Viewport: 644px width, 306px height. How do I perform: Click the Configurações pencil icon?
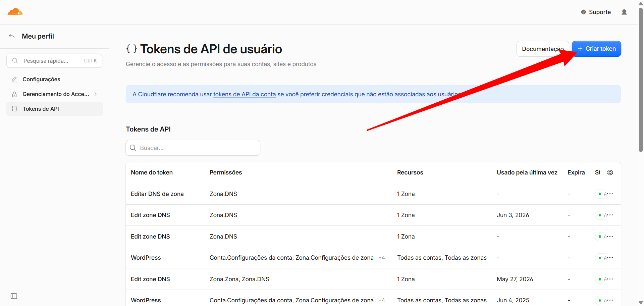pos(14,80)
